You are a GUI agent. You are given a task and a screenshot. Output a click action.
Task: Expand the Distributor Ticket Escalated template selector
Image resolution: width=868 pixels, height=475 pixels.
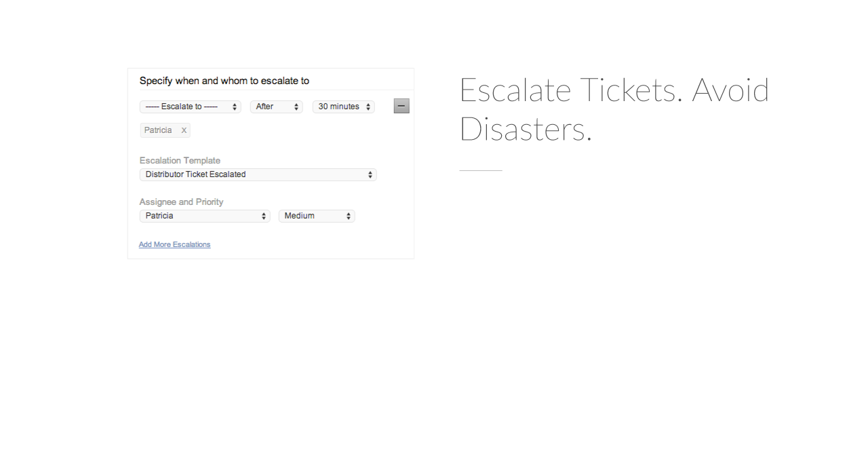click(x=258, y=174)
